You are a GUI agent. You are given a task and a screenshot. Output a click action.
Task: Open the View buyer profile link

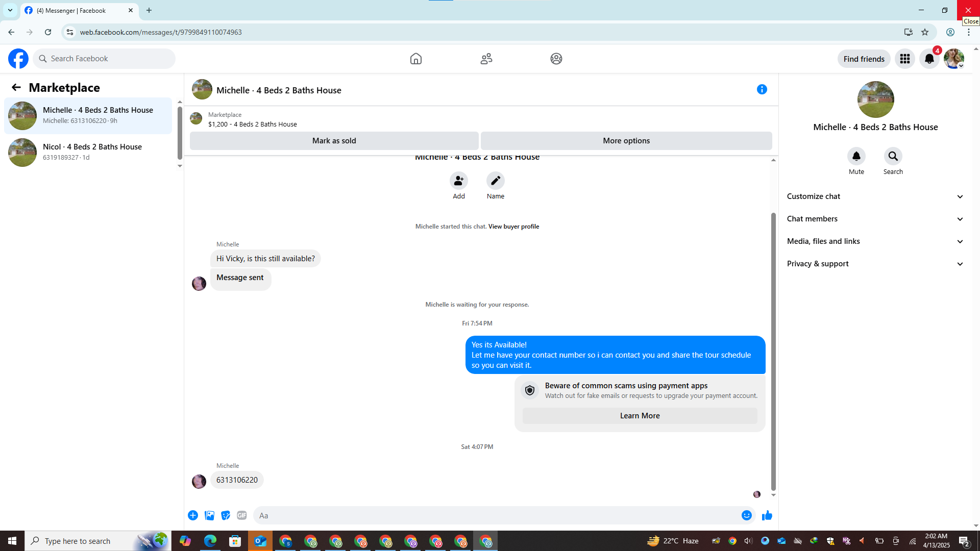click(x=513, y=227)
